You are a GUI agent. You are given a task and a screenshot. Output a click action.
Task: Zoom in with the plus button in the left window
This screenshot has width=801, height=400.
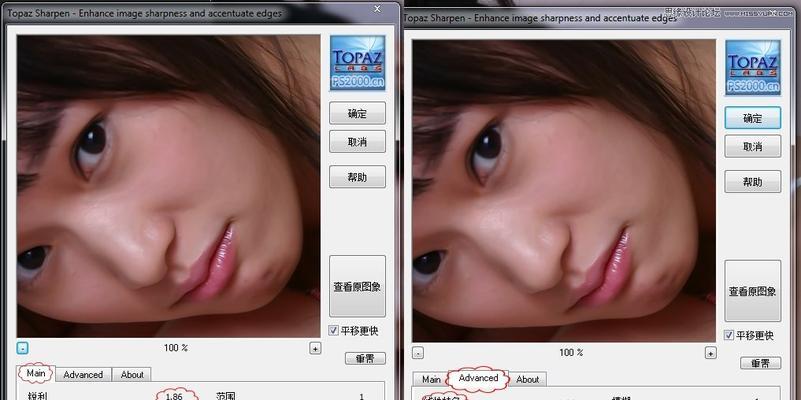315,348
